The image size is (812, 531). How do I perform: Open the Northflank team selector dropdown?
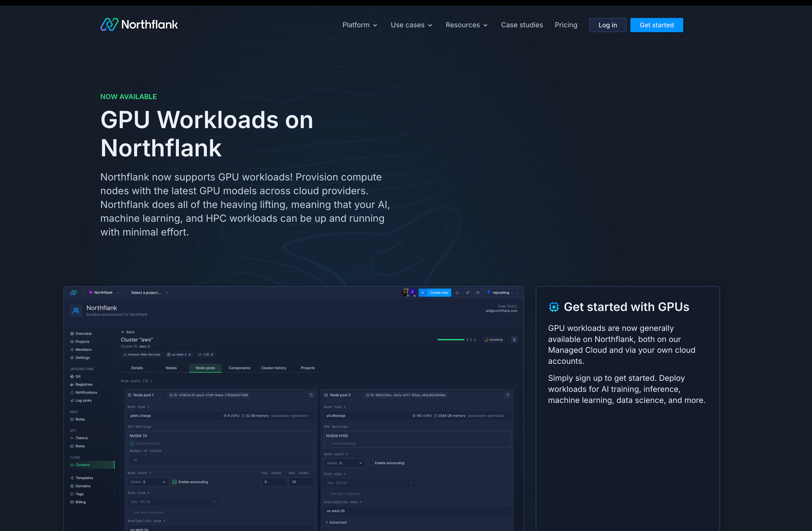104,293
